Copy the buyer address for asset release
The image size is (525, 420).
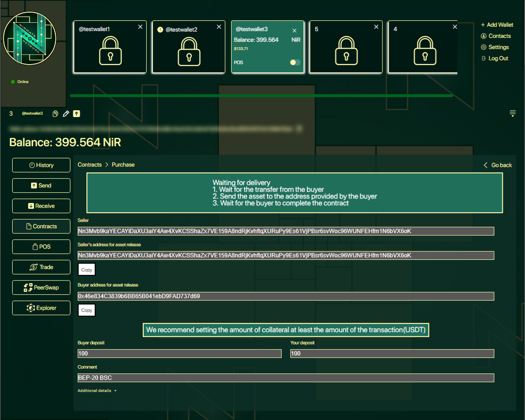pyautogui.click(x=87, y=310)
